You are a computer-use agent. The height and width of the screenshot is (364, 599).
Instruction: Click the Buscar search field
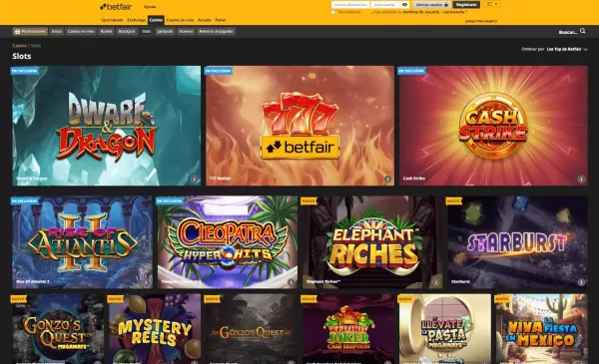click(x=568, y=32)
